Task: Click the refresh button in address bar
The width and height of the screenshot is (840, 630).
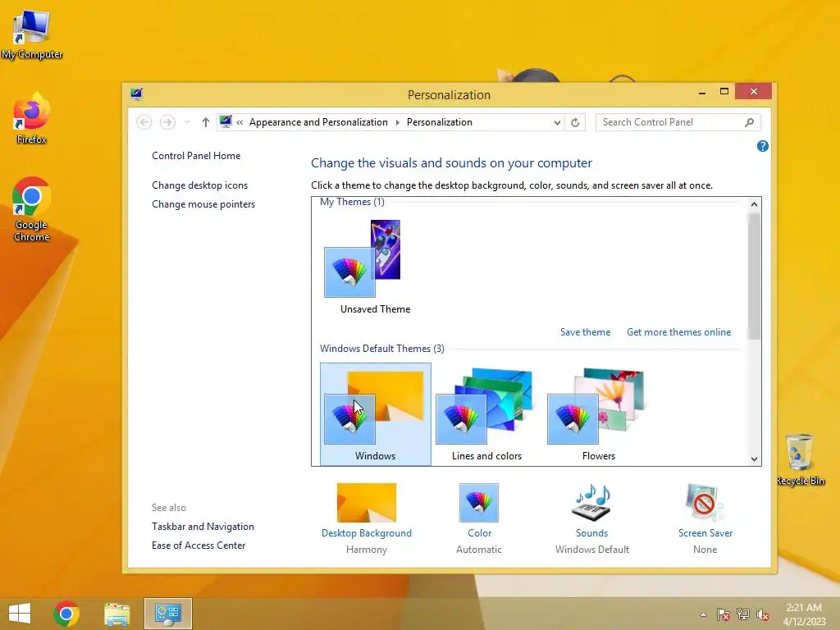Action: coord(575,122)
